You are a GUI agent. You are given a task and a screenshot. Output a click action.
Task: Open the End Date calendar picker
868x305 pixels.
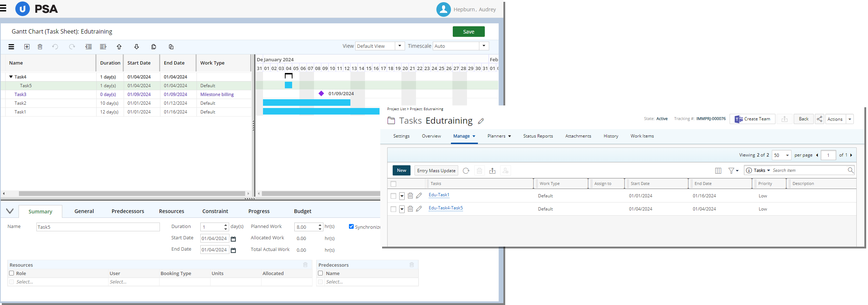coord(233,250)
